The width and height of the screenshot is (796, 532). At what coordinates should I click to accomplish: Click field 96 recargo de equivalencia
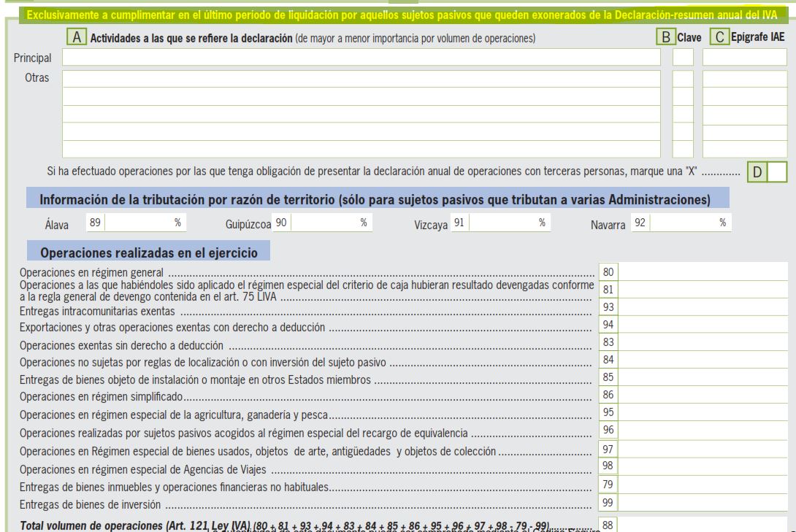703,430
